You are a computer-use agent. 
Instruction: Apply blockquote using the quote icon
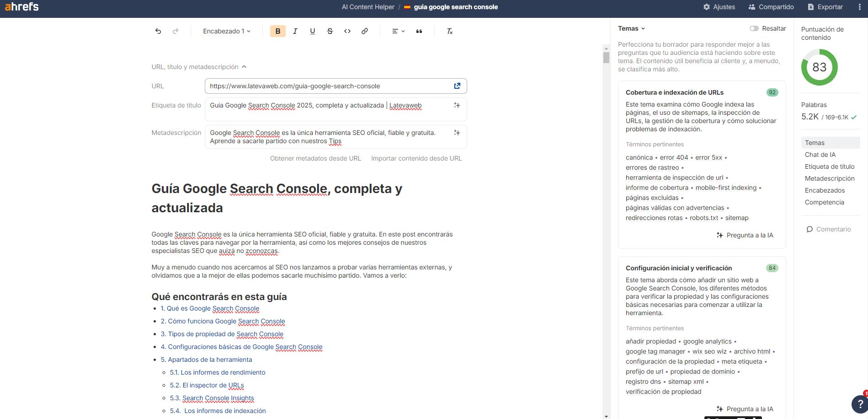click(419, 31)
